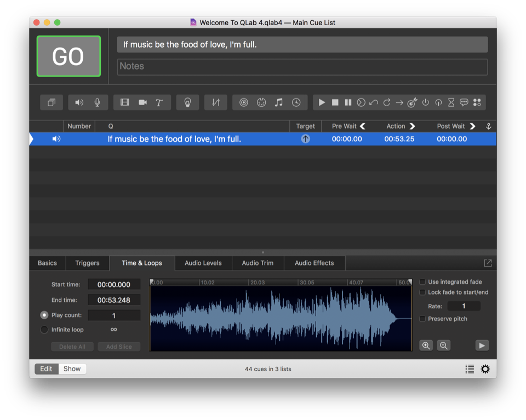Add a Video cue with filmstrip icon
This screenshot has width=526, height=420.
click(x=125, y=102)
